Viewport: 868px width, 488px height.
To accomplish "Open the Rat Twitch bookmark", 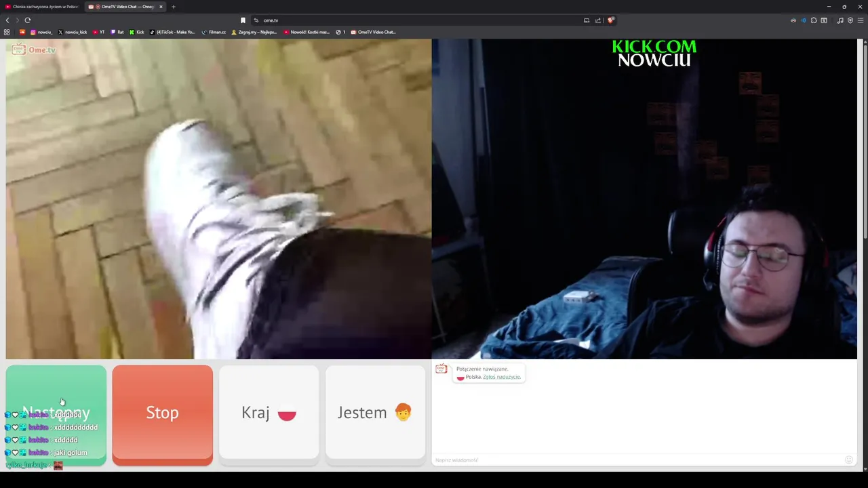I will tap(117, 32).
